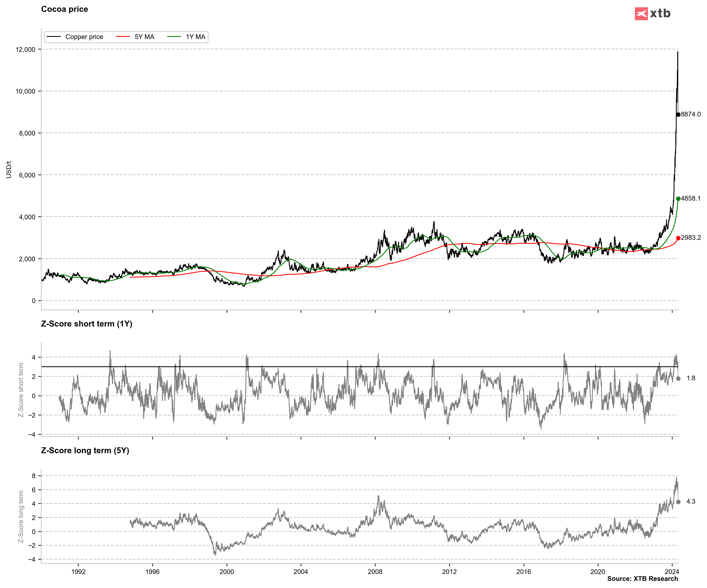Click the Cocoa price chart title
707x588 pixels.
pyautogui.click(x=64, y=9)
